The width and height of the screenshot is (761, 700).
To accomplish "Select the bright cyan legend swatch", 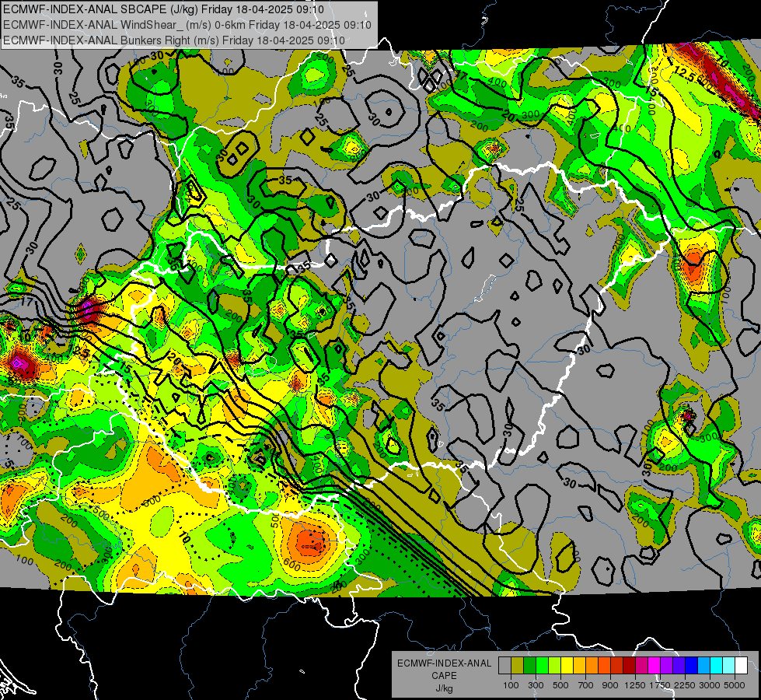I will click(x=717, y=666).
